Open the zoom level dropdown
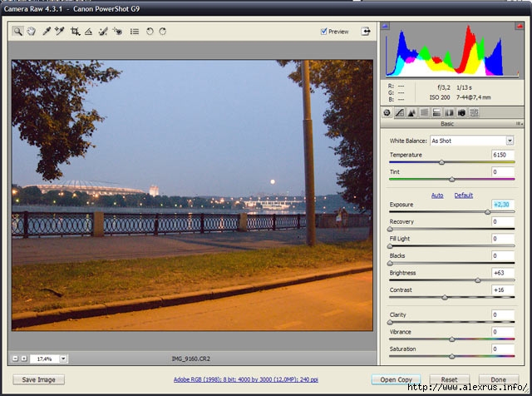 pyautogui.click(x=63, y=359)
